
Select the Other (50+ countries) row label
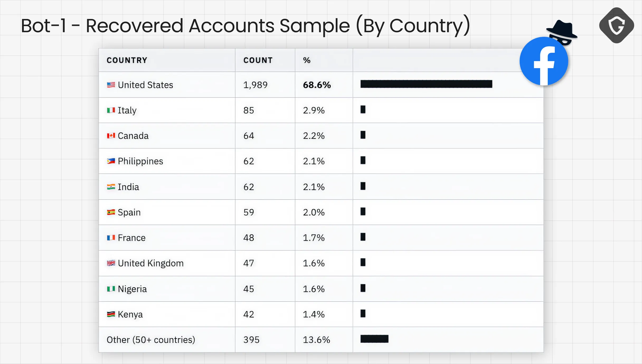click(x=151, y=340)
